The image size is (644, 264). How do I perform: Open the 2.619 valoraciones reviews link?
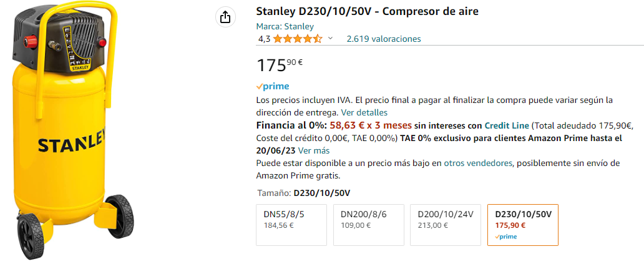pyautogui.click(x=384, y=39)
